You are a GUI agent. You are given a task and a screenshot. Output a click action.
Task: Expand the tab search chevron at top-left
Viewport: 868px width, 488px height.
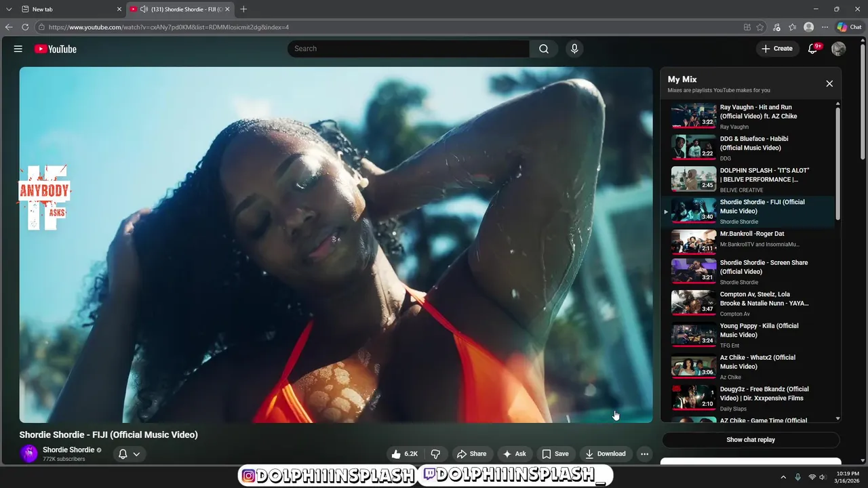(9, 9)
